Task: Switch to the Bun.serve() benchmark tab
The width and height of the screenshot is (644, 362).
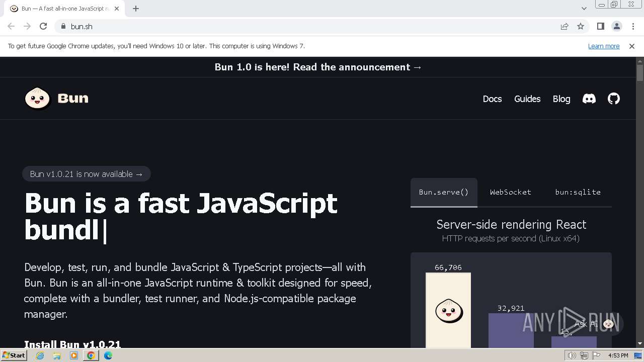Action: [x=444, y=192]
